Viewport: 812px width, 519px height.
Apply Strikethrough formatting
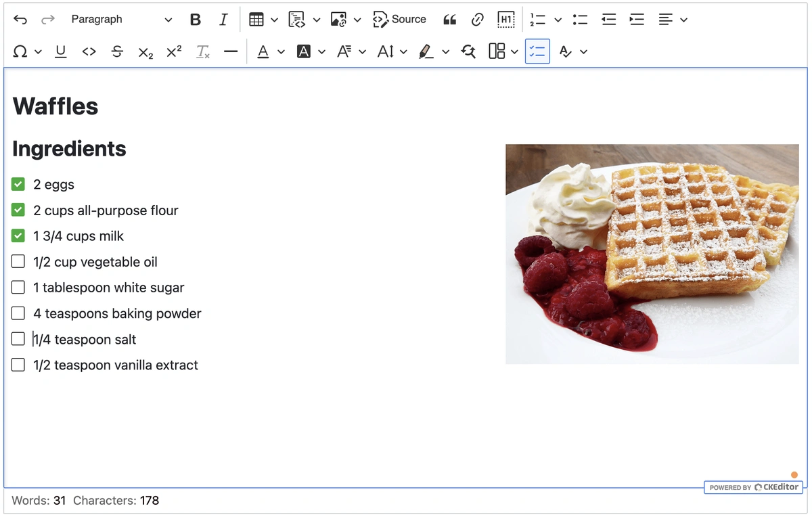pos(117,51)
